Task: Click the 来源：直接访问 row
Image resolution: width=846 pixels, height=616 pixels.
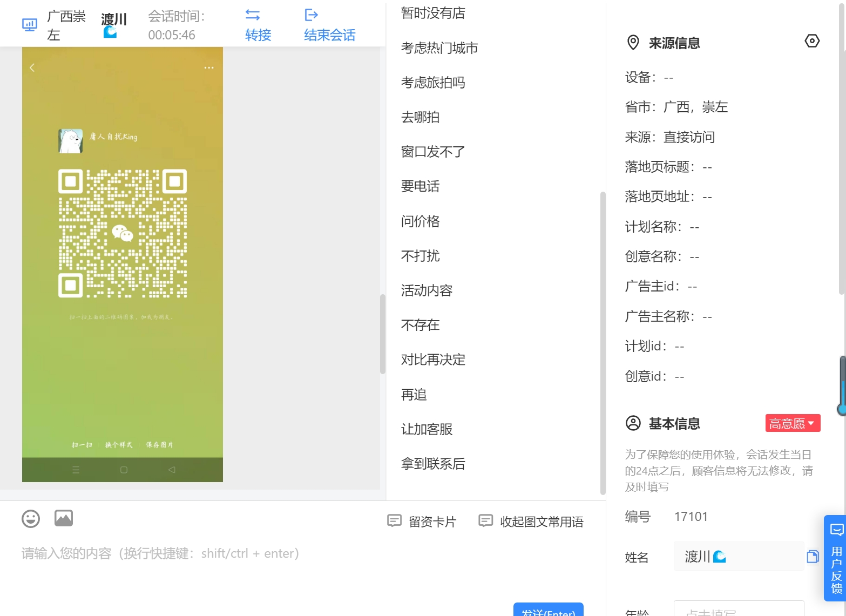Action: (x=670, y=137)
